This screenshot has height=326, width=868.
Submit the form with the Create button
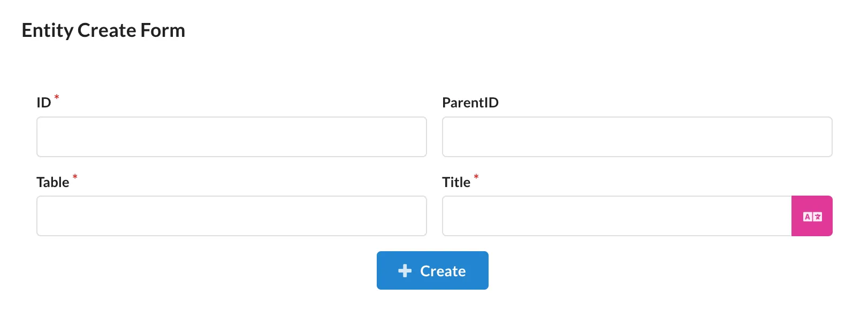click(432, 270)
